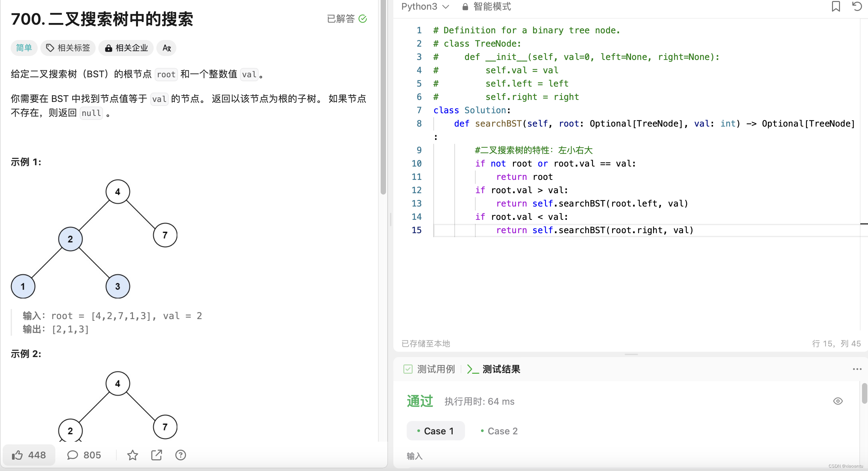Image resolution: width=868 pixels, height=471 pixels.
Task: Click line number 1 in the gutter
Action: tap(419, 30)
